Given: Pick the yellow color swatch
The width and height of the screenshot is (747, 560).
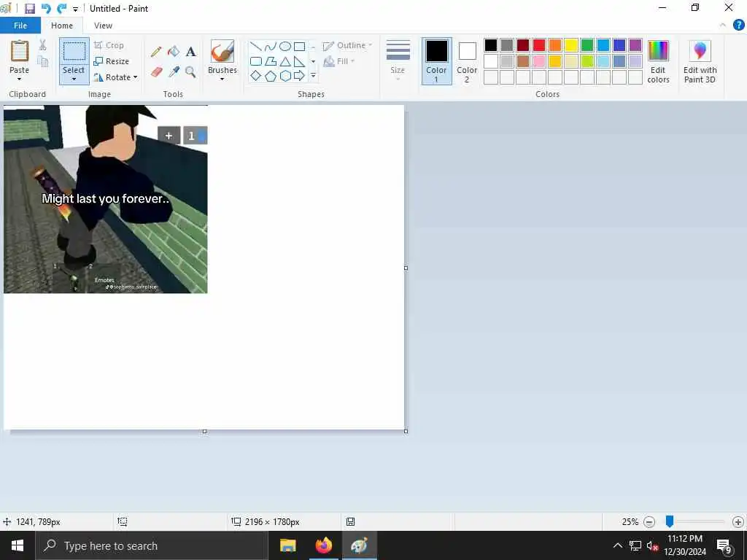Looking at the screenshot, I should (570, 45).
